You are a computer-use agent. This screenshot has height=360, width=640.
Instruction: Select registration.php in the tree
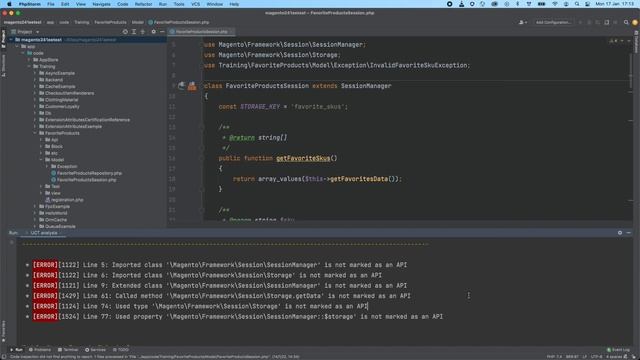(x=67, y=200)
